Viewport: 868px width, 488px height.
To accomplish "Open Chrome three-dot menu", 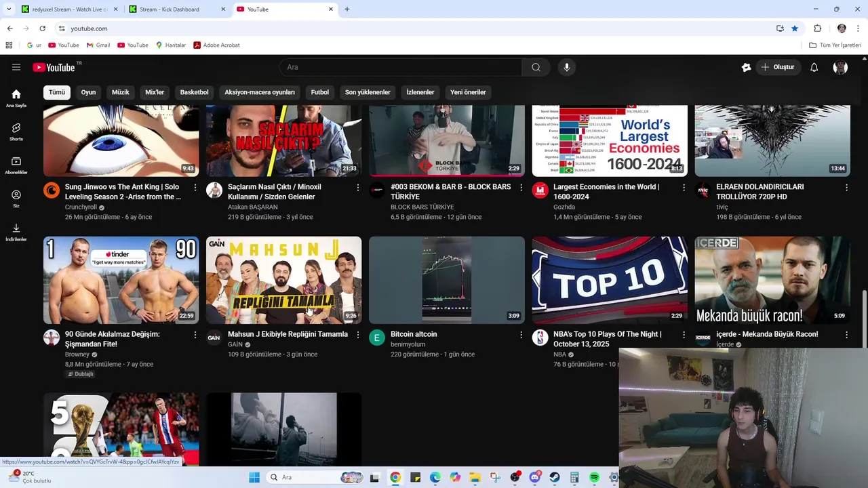I will coord(858,28).
